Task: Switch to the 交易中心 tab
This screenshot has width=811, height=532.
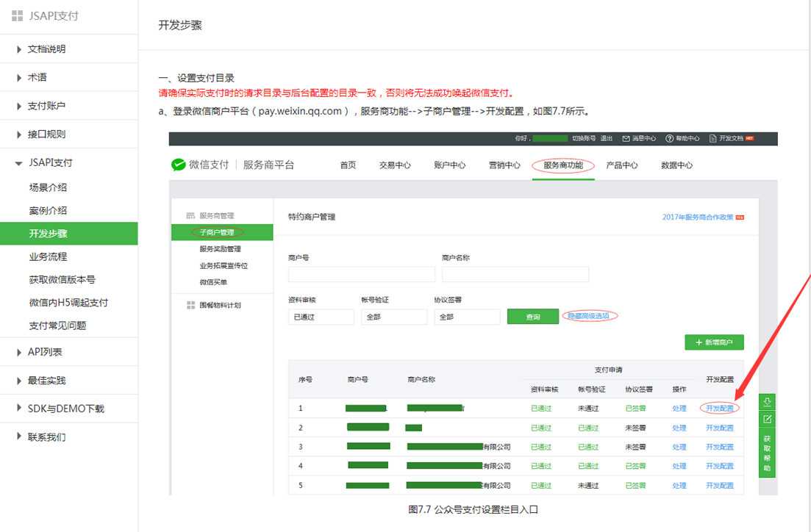Action: (x=395, y=165)
